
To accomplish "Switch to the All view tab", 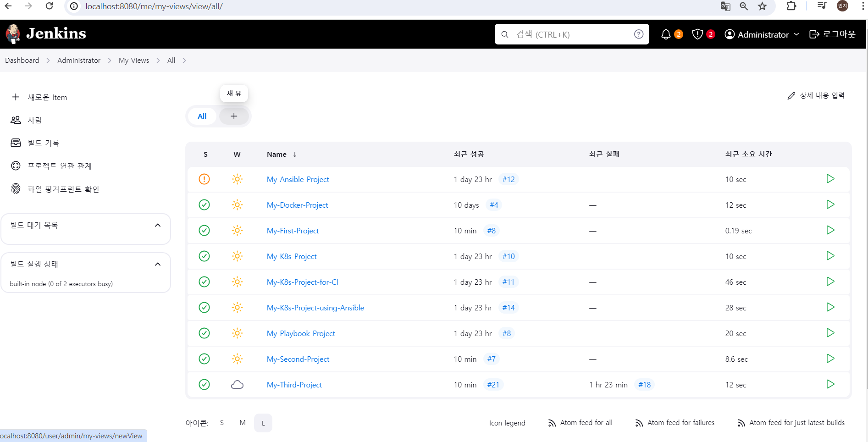I will (202, 116).
